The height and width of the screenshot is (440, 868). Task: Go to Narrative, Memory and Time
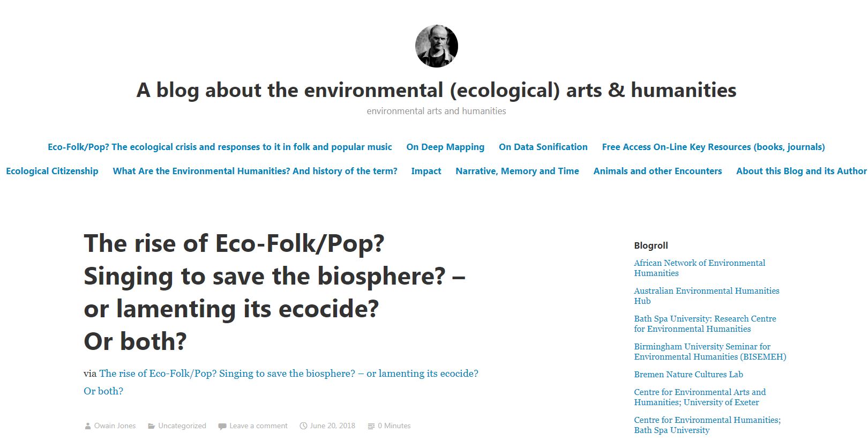517,171
